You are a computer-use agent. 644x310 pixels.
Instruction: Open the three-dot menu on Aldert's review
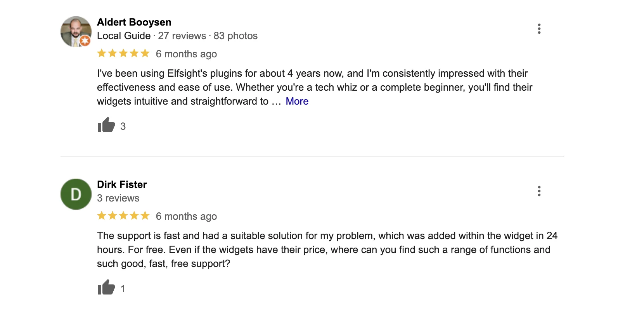pyautogui.click(x=539, y=28)
